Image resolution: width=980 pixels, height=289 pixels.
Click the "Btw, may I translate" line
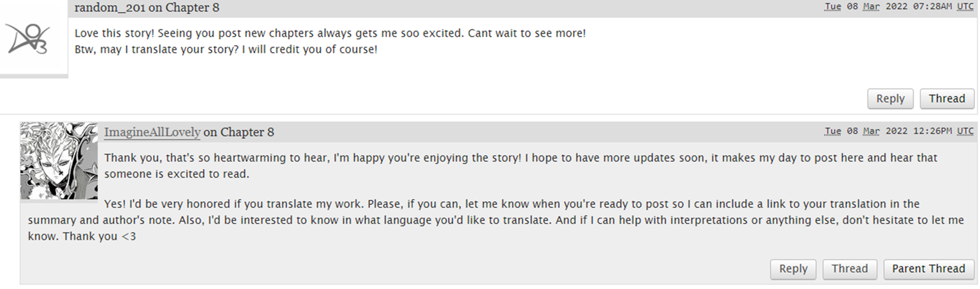click(226, 49)
